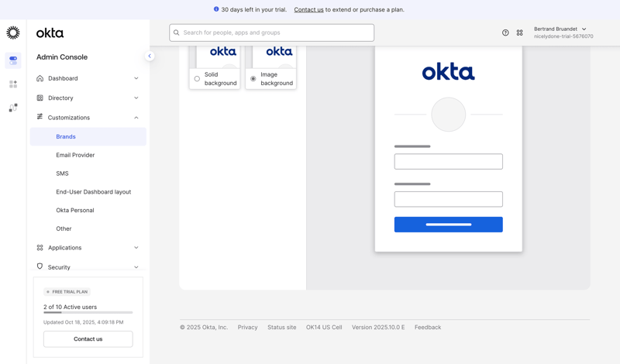
Task: Click the OK14 US Cell footer link
Action: tap(324, 328)
